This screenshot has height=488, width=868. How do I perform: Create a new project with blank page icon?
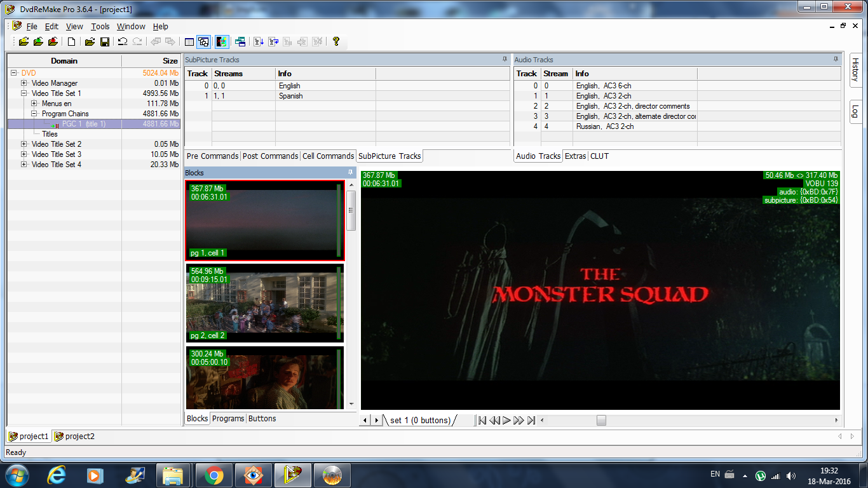coord(72,42)
